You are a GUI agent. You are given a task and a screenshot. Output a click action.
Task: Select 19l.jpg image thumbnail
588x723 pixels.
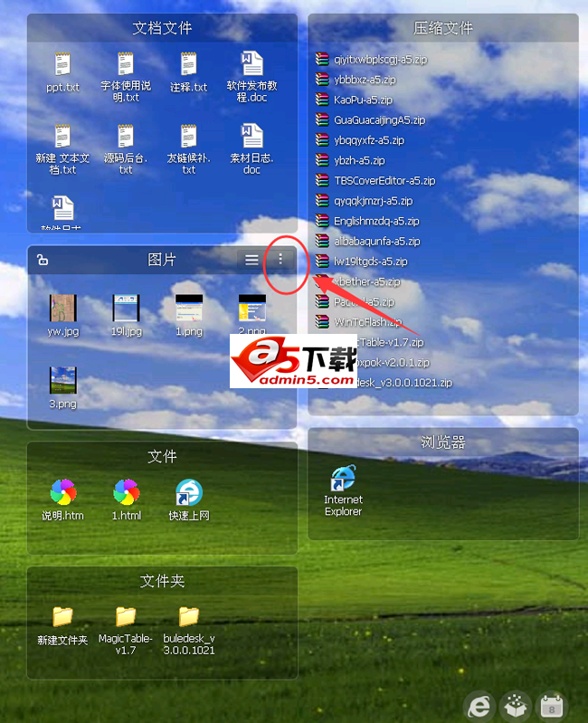point(127,308)
